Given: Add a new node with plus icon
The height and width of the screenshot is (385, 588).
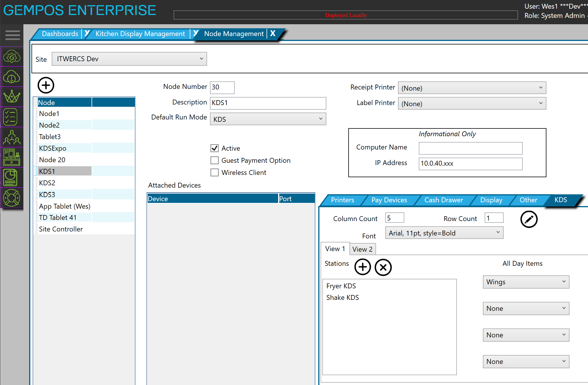Looking at the screenshot, I should coord(46,85).
